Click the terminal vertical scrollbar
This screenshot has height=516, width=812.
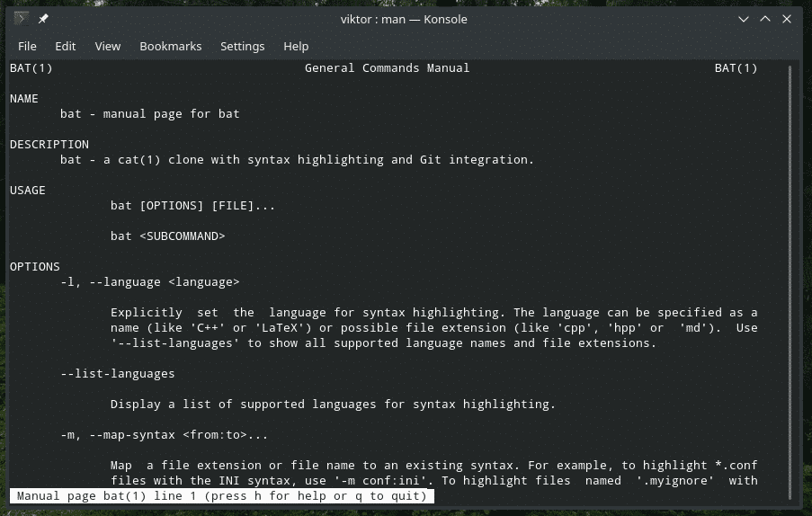click(x=790, y=282)
